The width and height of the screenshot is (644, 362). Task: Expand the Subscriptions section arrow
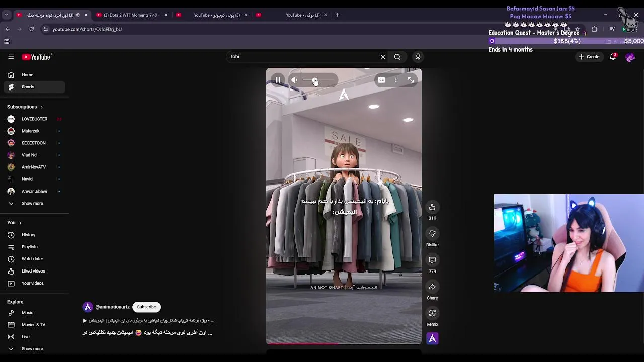[x=41, y=107]
